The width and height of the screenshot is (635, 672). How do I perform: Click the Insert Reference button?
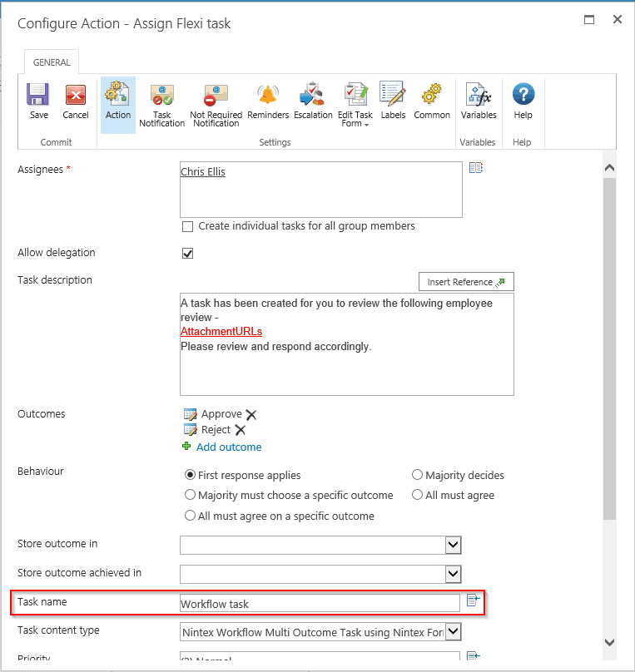coord(466,282)
